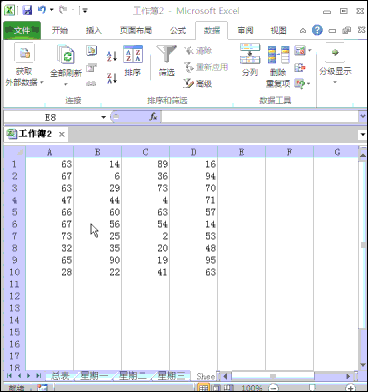Go to last sheet with navigation arrow
The width and height of the screenshot is (368, 392).
pyautogui.click(x=38, y=376)
